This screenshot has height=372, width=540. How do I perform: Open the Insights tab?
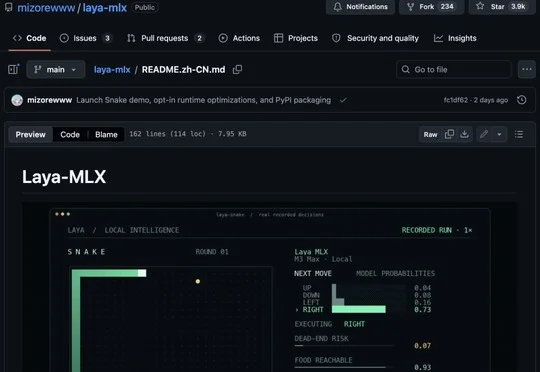click(455, 38)
